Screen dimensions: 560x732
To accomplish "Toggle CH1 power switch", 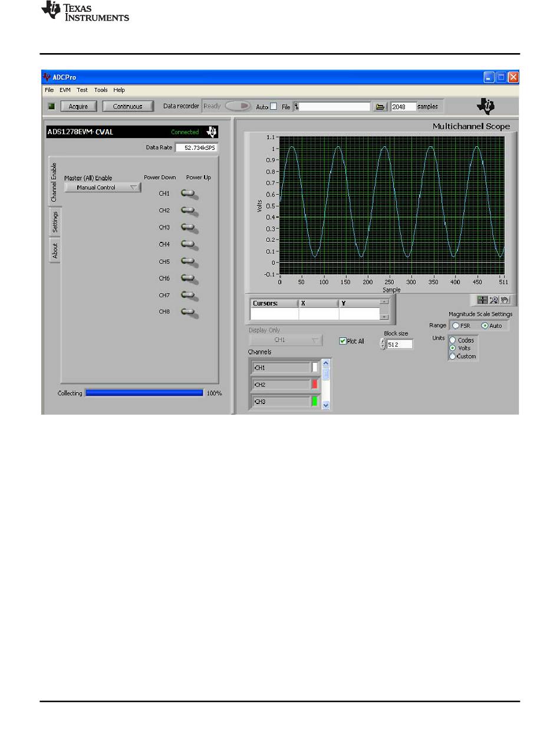I will coord(189,193).
